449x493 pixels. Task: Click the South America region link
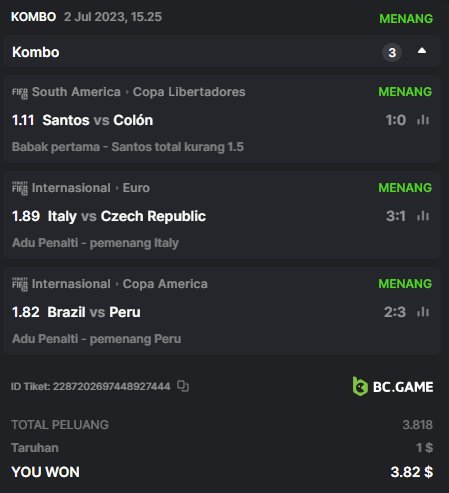(76, 92)
